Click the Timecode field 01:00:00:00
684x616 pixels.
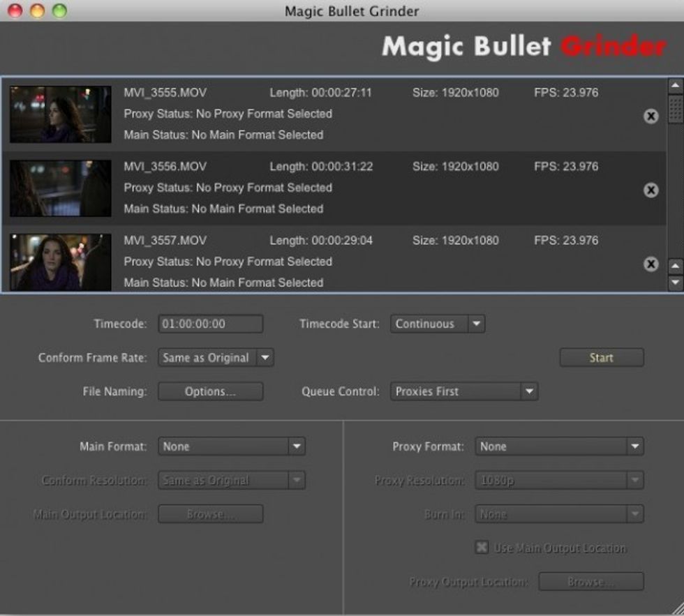click(x=211, y=324)
